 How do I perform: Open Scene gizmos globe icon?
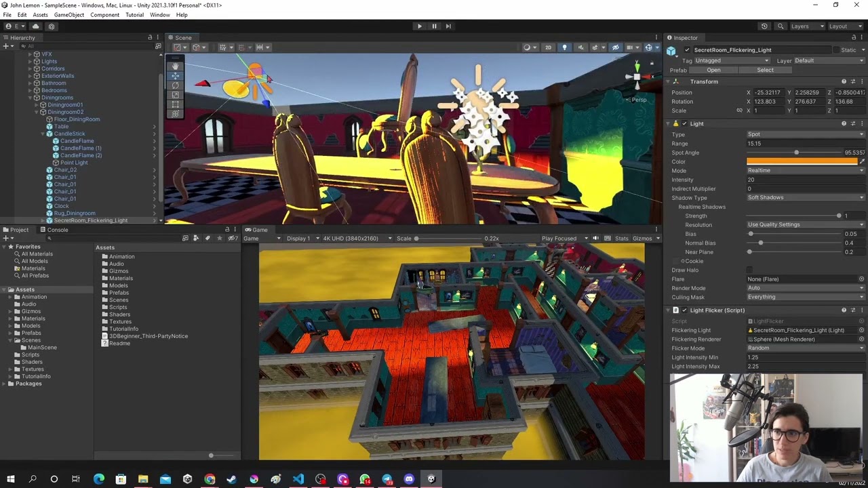point(650,47)
